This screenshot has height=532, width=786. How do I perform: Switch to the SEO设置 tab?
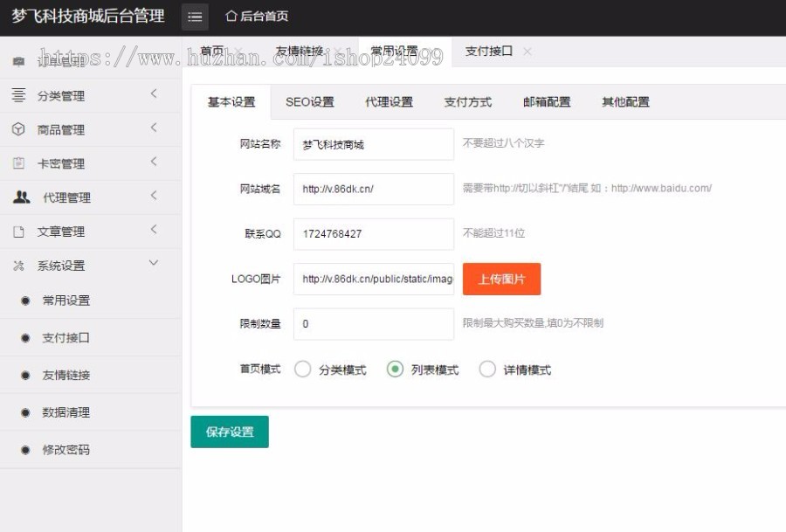point(309,102)
